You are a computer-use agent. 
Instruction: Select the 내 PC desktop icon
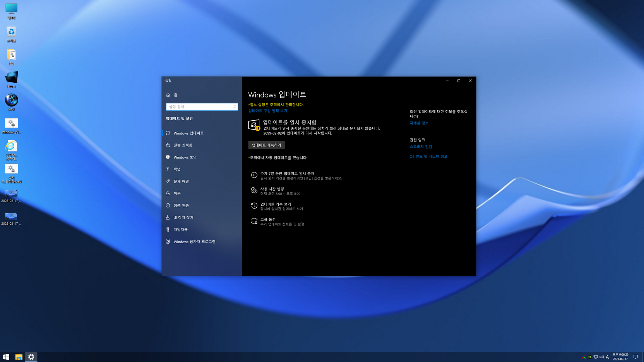pyautogui.click(x=11, y=11)
